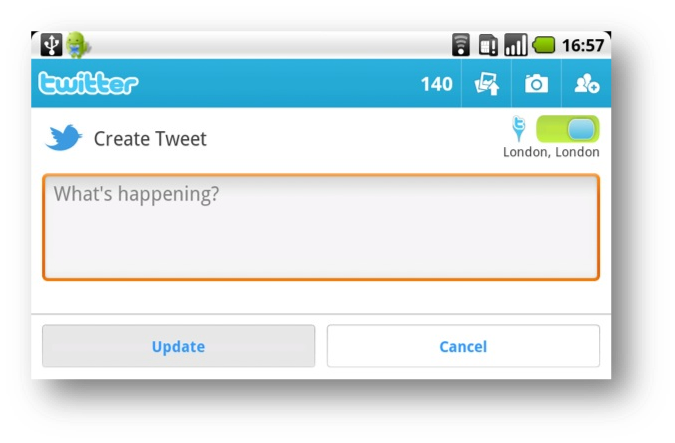
Task: Tap the Create Tweet heading text
Action: pyautogui.click(x=150, y=139)
